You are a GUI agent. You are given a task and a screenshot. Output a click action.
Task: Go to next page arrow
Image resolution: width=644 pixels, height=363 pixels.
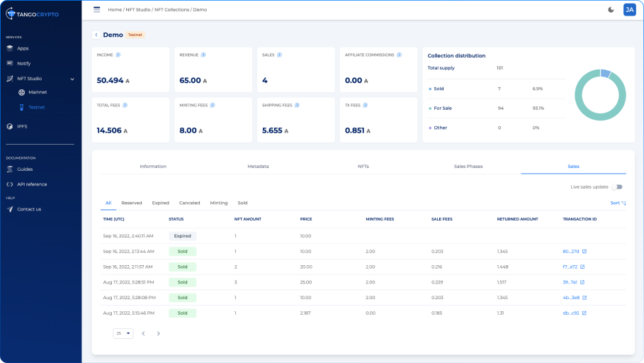click(x=158, y=333)
